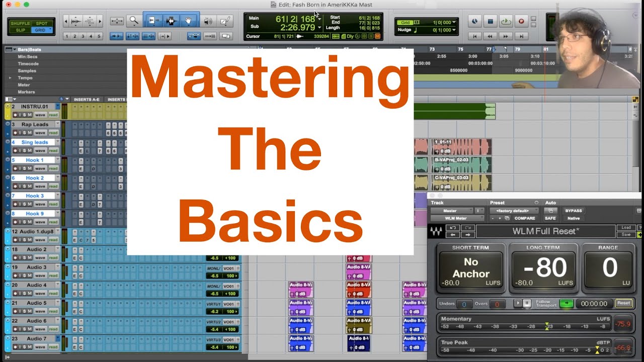This screenshot has height=362, width=644.
Task: Click the BYPASS plugin button
Action: 574,211
